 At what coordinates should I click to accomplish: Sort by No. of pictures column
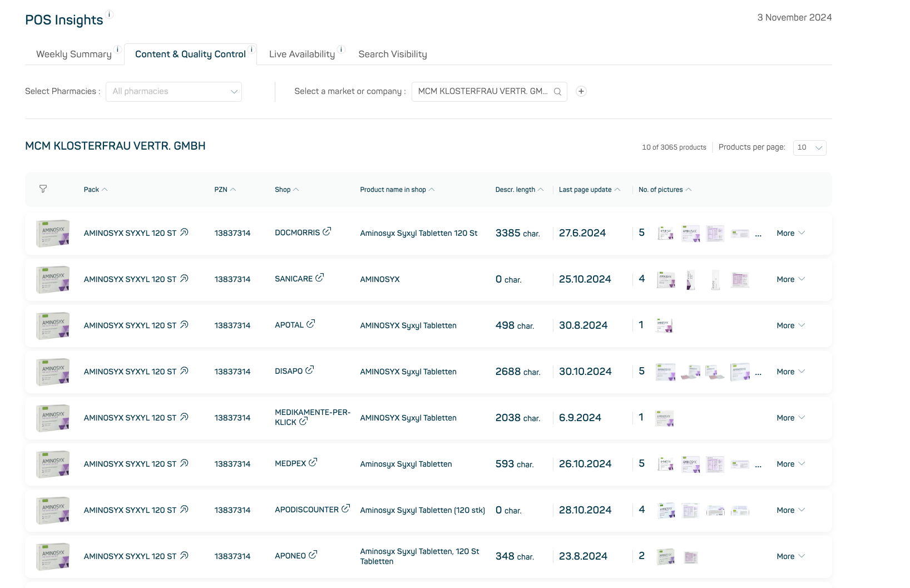tap(665, 190)
